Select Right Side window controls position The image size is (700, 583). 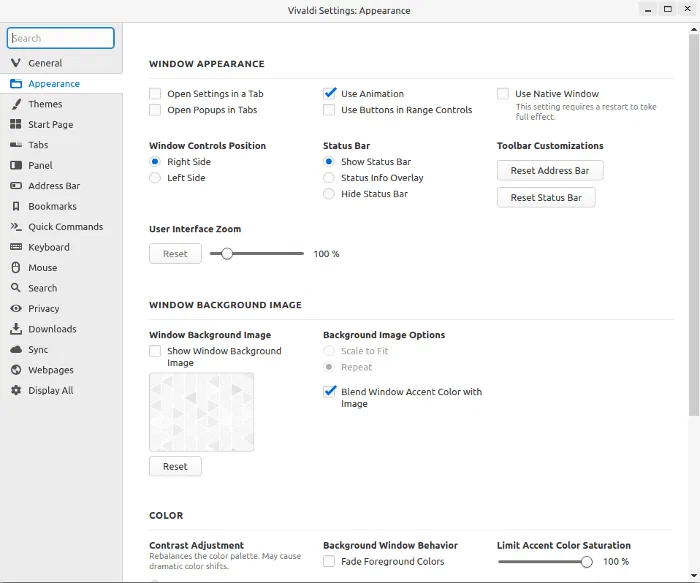[155, 162]
